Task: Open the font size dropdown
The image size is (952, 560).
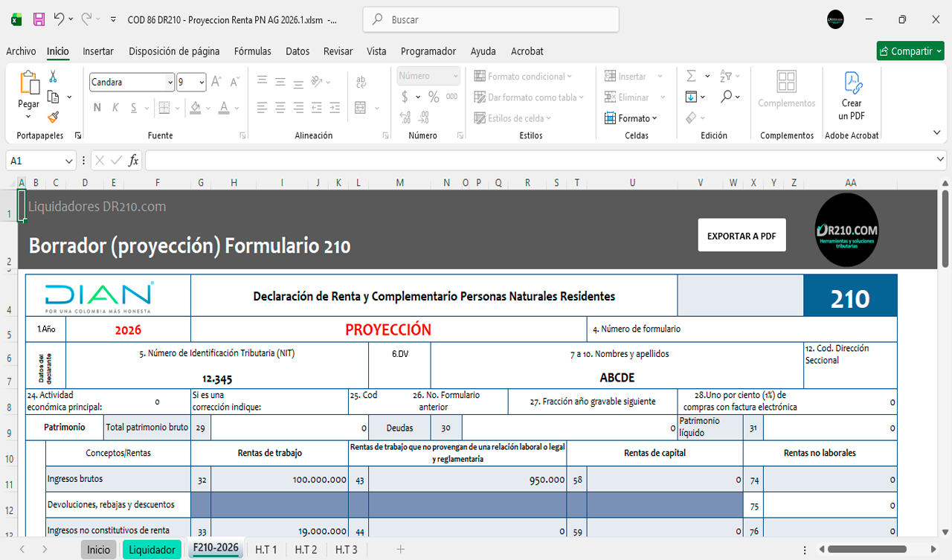Action: click(x=202, y=83)
